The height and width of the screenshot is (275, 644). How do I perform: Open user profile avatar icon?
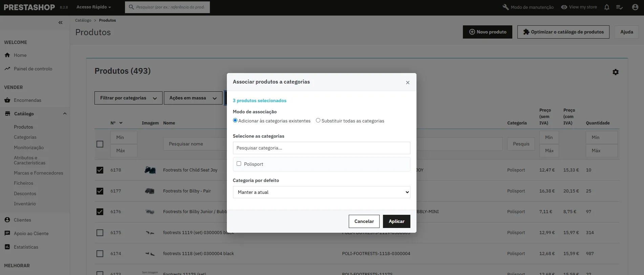[635, 7]
